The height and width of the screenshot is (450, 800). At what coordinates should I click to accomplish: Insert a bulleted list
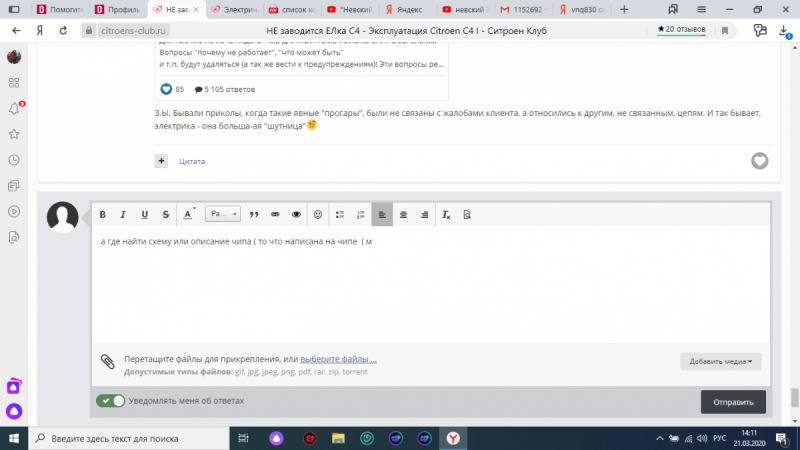tap(340, 214)
